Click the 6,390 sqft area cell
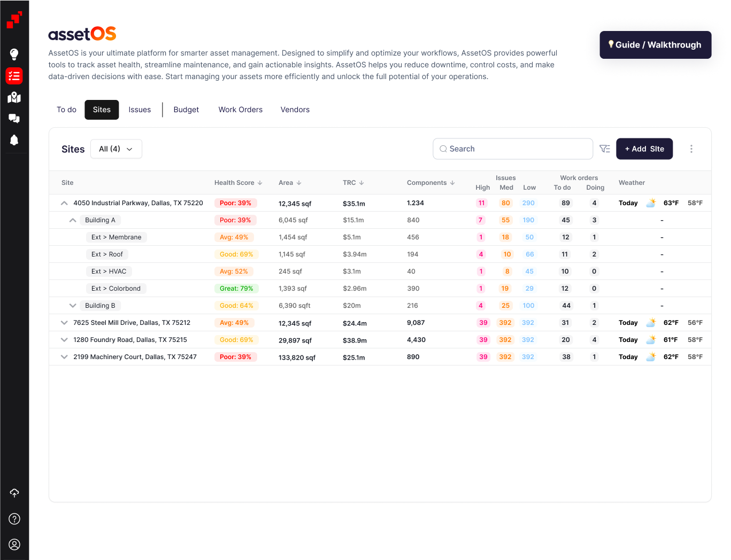Viewport: 731px width, 560px height. pyautogui.click(x=294, y=306)
